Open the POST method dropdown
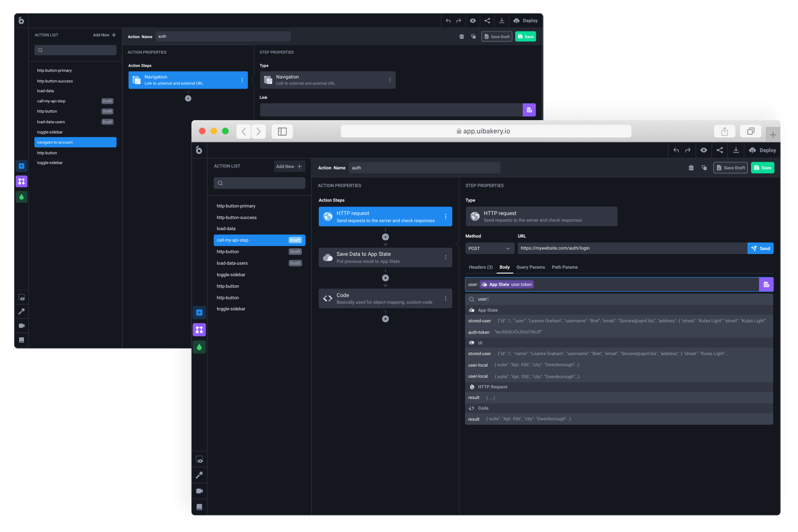Viewport: 798px width, 532px height. (x=489, y=248)
